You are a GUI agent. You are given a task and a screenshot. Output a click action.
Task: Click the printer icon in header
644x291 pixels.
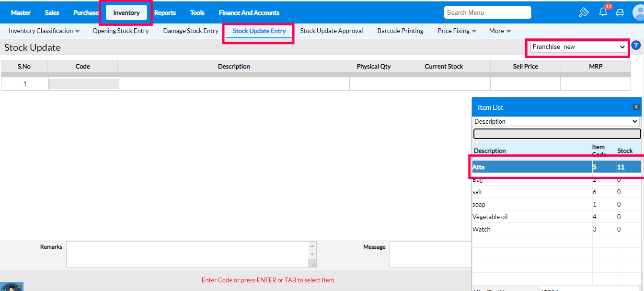pos(620,13)
